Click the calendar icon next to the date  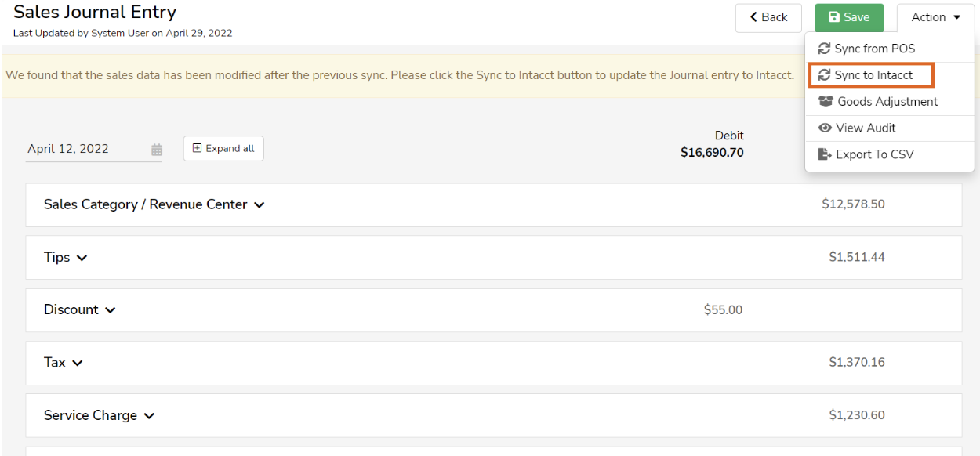(x=156, y=149)
